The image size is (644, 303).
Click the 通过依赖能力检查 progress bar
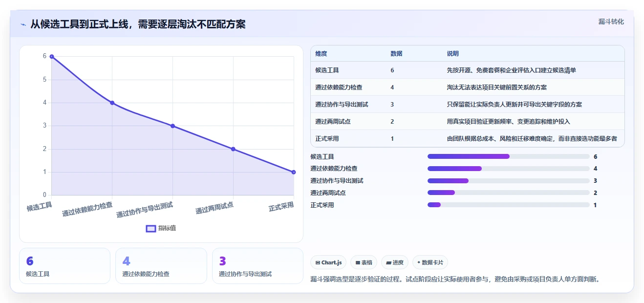click(509, 169)
